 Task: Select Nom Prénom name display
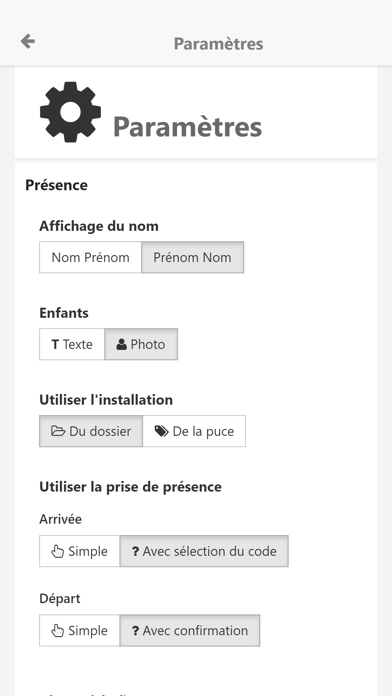tap(91, 257)
